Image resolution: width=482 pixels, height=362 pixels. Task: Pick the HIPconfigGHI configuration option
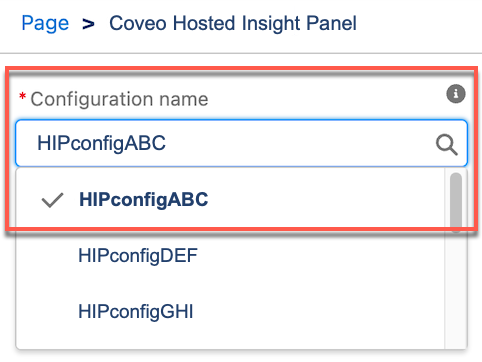pyautogui.click(x=230, y=312)
